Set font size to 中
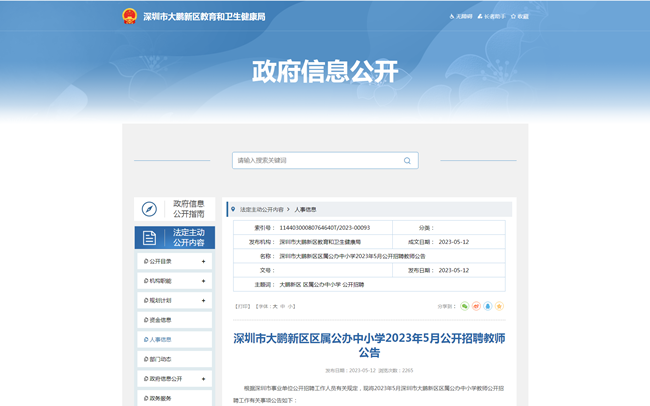This screenshot has width=650, height=406. 283,306
